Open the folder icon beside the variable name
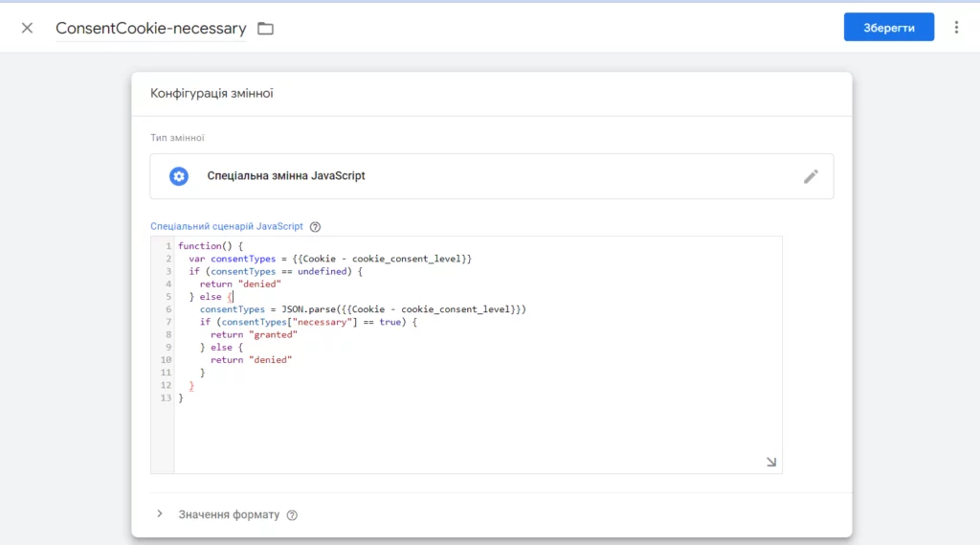Image resolution: width=980 pixels, height=545 pixels. point(266,28)
